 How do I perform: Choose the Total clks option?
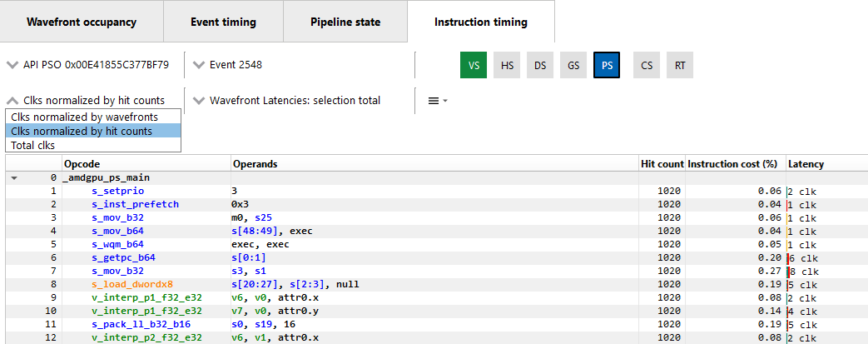33,145
